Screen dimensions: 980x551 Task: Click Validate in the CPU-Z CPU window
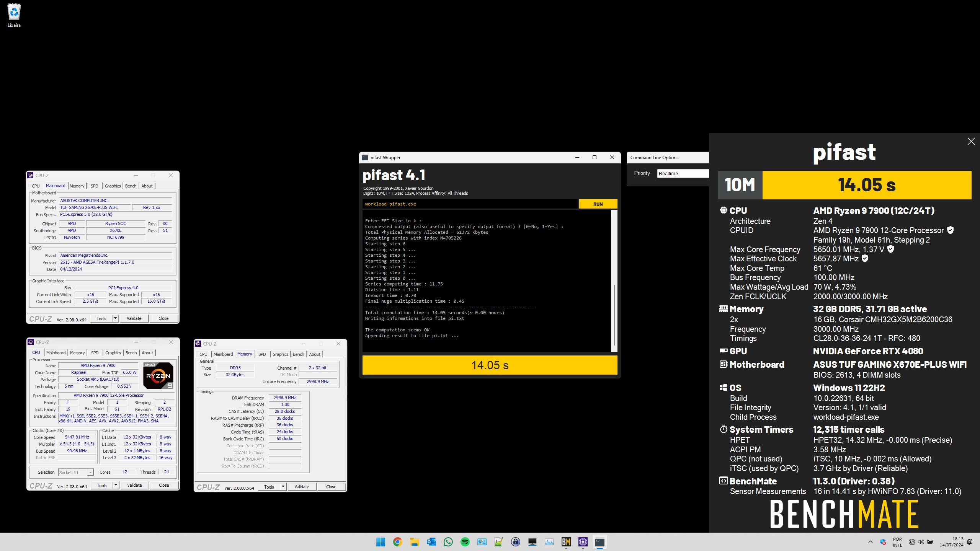point(134,485)
